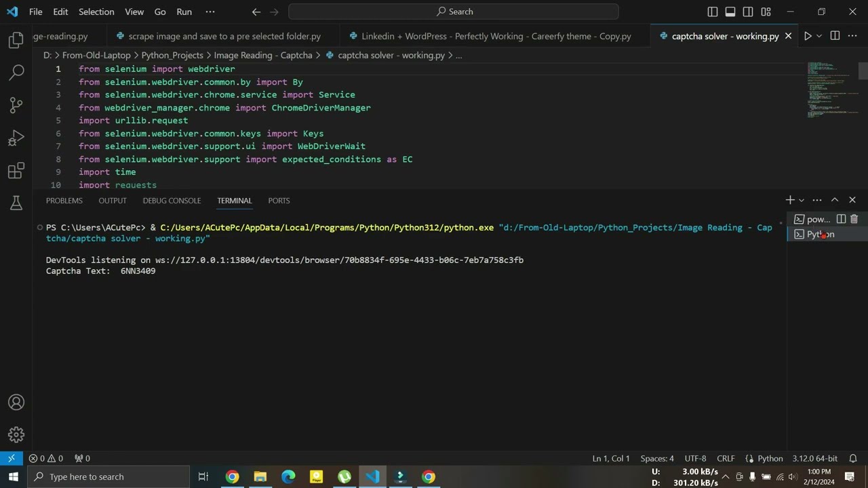Go forward with the right arrow

pyautogui.click(x=274, y=12)
